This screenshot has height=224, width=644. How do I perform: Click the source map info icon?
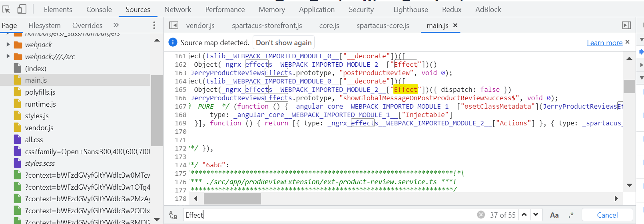[173, 42]
